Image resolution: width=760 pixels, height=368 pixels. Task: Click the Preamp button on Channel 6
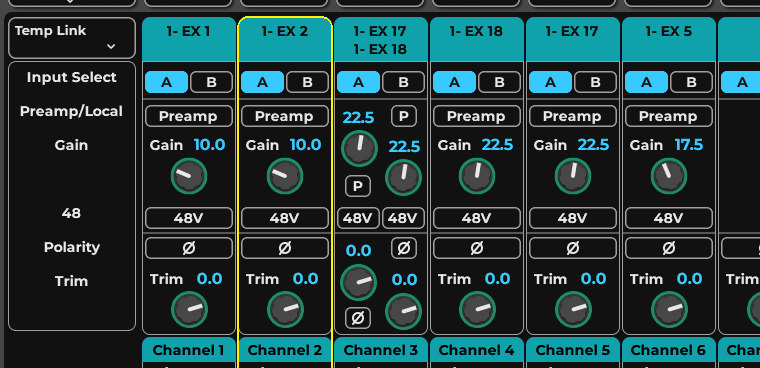click(x=668, y=116)
